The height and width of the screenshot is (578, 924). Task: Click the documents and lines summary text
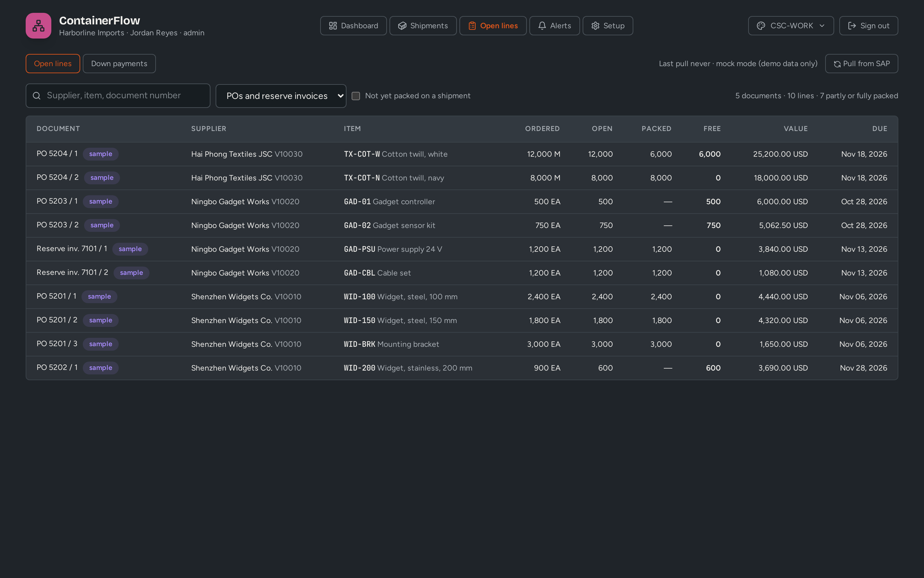point(816,96)
